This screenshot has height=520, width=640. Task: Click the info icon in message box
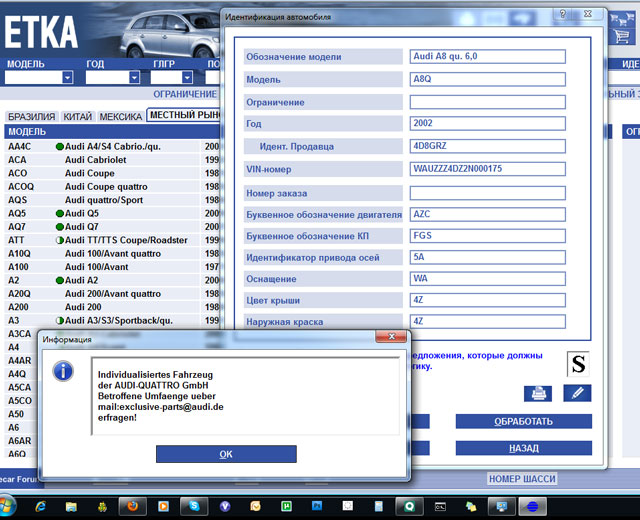[63, 372]
